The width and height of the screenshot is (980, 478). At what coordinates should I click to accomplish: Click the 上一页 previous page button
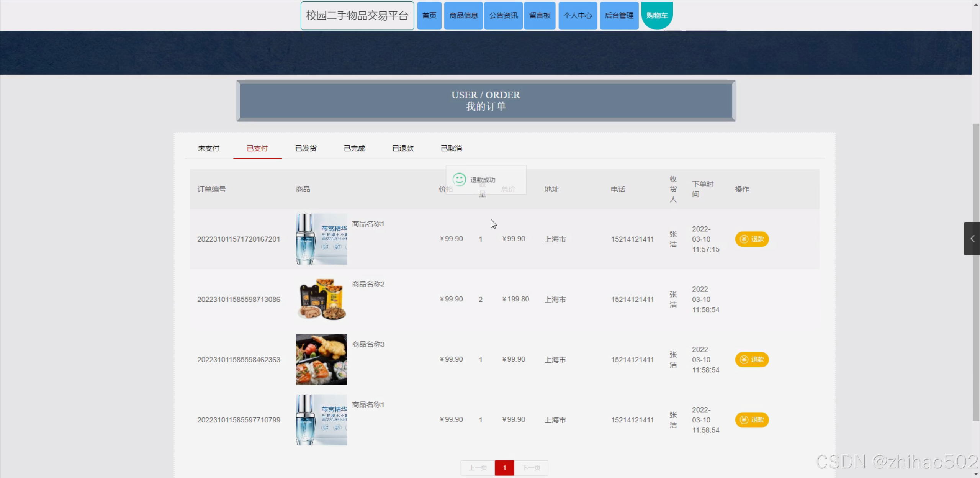[x=478, y=468]
